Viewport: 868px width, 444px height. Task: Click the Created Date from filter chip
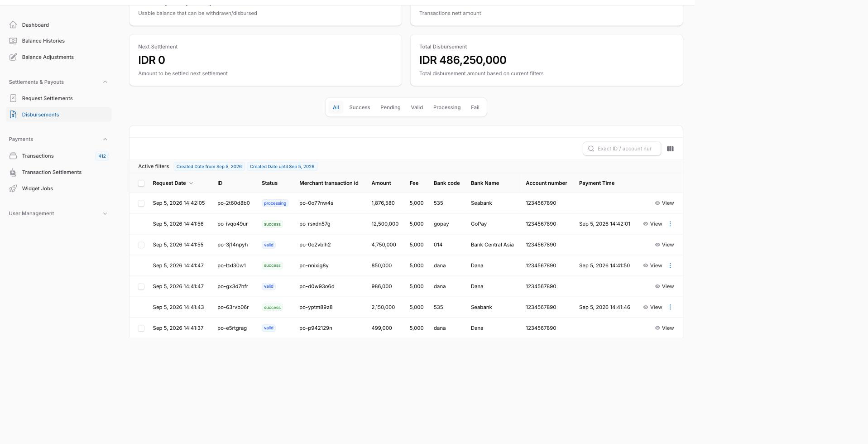tap(209, 167)
